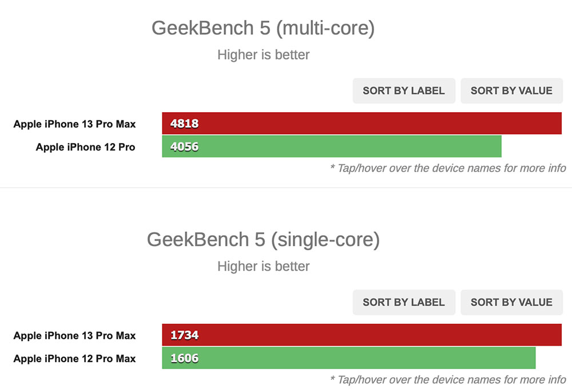Click the green 4056 score bar
This screenshot has width=572, height=392.
tap(332, 146)
